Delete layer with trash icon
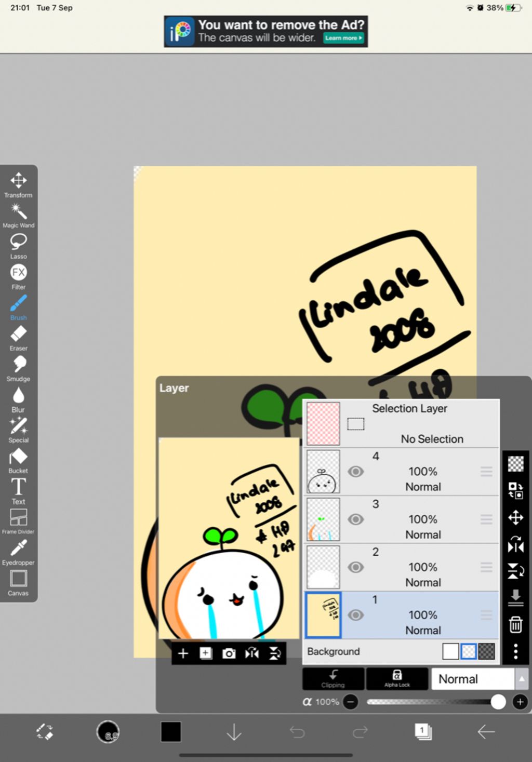 (515, 624)
